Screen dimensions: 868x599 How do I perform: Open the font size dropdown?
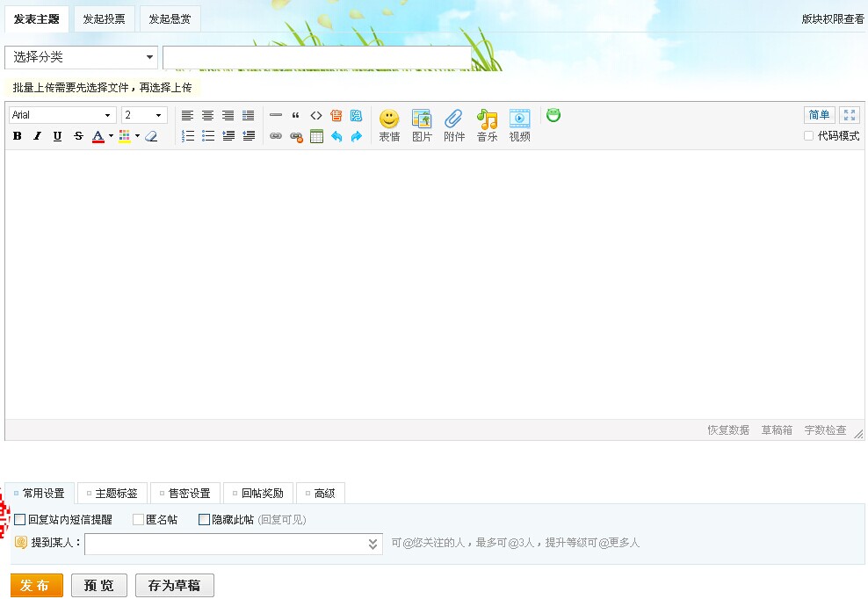click(144, 115)
